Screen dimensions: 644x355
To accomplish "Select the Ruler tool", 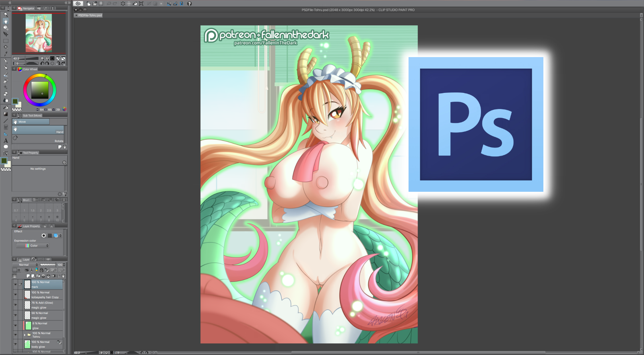I will (x=6, y=134).
